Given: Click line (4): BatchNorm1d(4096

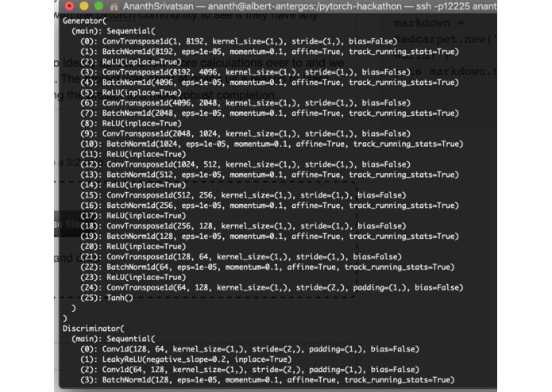Looking at the screenshot, I should pos(270,83).
